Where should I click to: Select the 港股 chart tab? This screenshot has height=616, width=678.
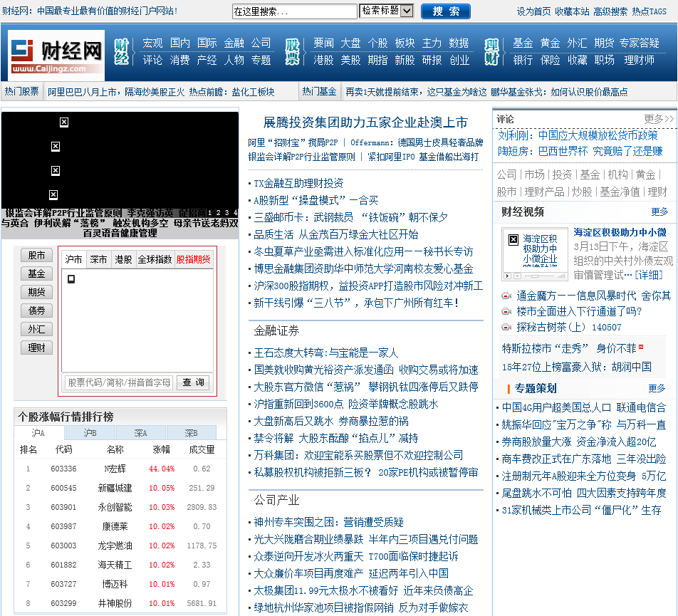(x=123, y=259)
